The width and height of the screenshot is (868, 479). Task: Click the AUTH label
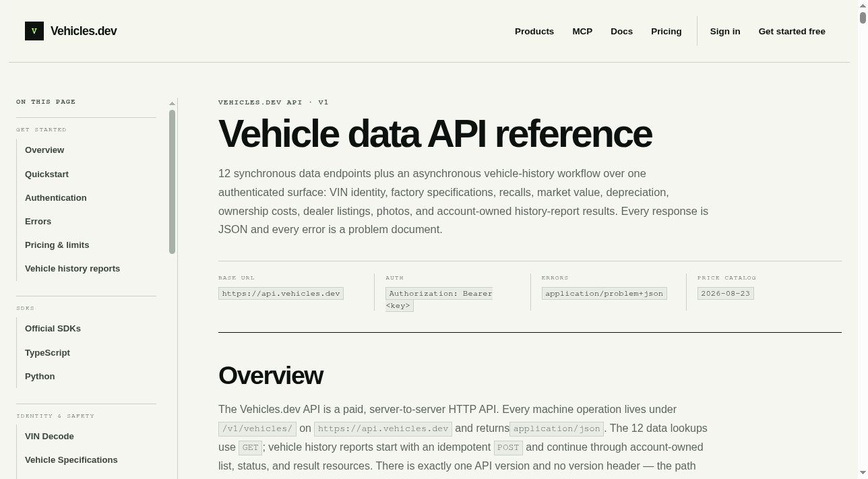tap(394, 278)
